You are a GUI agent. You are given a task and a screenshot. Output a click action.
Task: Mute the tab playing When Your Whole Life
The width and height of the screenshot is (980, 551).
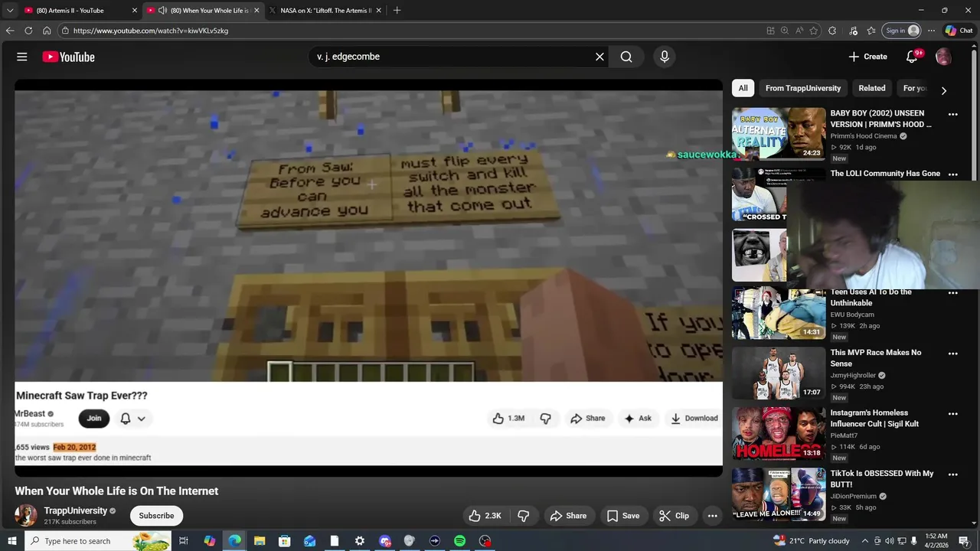point(162,11)
